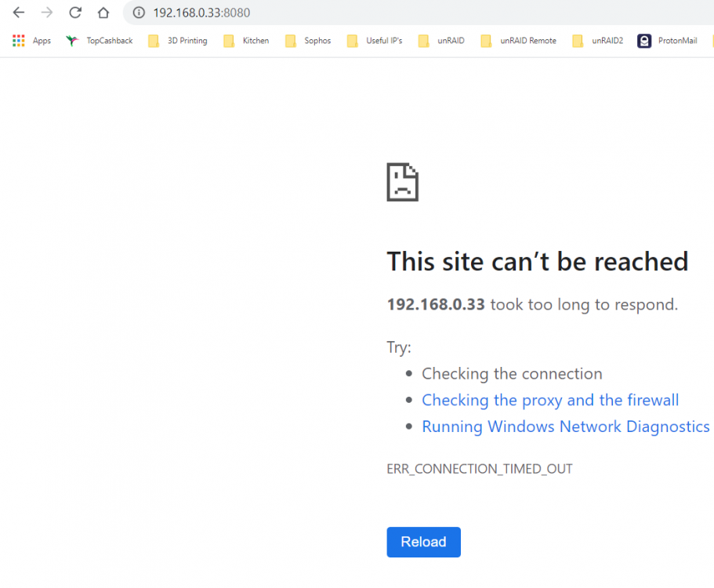Open the unRAID2 bookmark folder
Viewport: 714px width, 588px height.
click(x=597, y=41)
